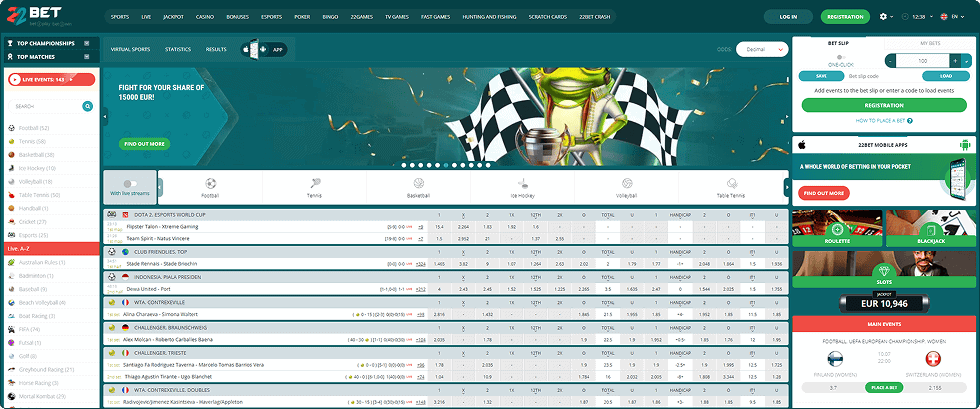Collapse Top Matches section
The image size is (980, 409).
pos(86,57)
